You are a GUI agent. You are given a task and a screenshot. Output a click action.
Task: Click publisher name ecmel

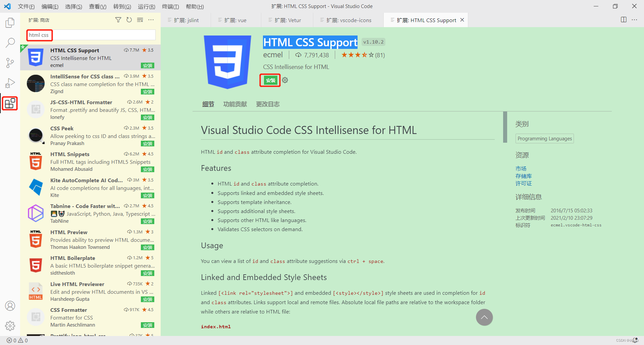273,55
